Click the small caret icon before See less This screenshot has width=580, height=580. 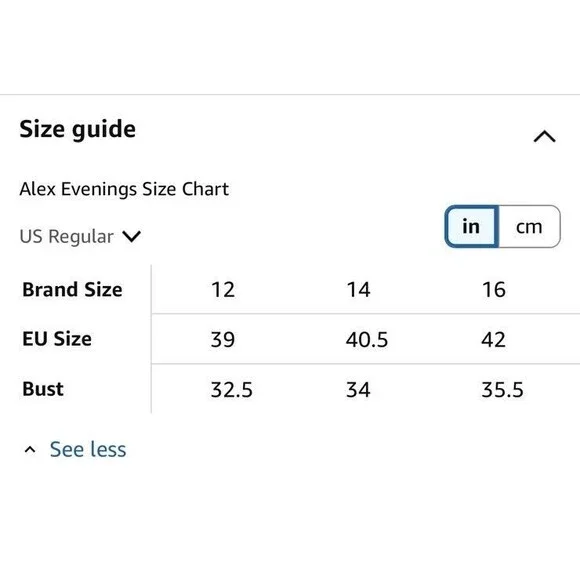click(x=30, y=449)
